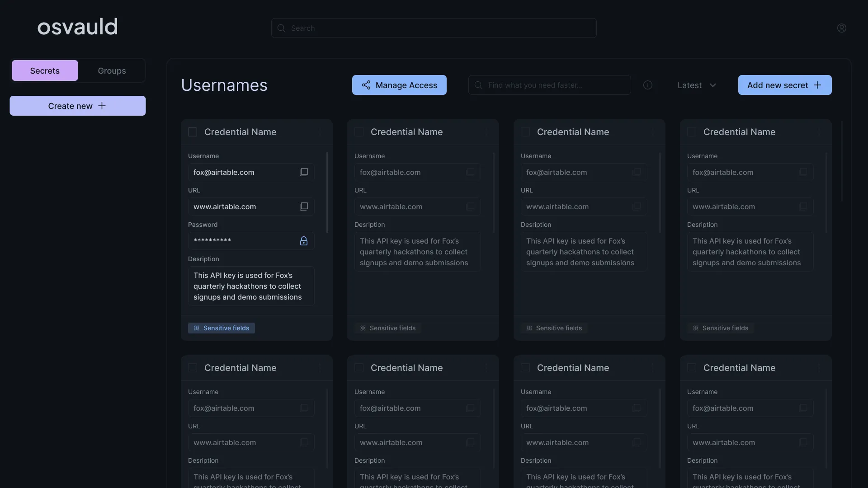Click the share icon on Manage Access
Image resolution: width=868 pixels, height=488 pixels.
[x=366, y=85]
